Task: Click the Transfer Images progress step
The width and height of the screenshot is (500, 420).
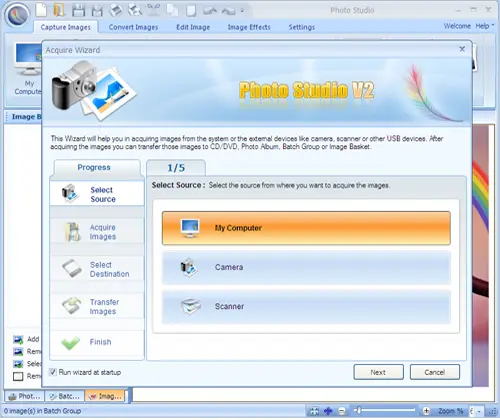Action: (x=97, y=307)
